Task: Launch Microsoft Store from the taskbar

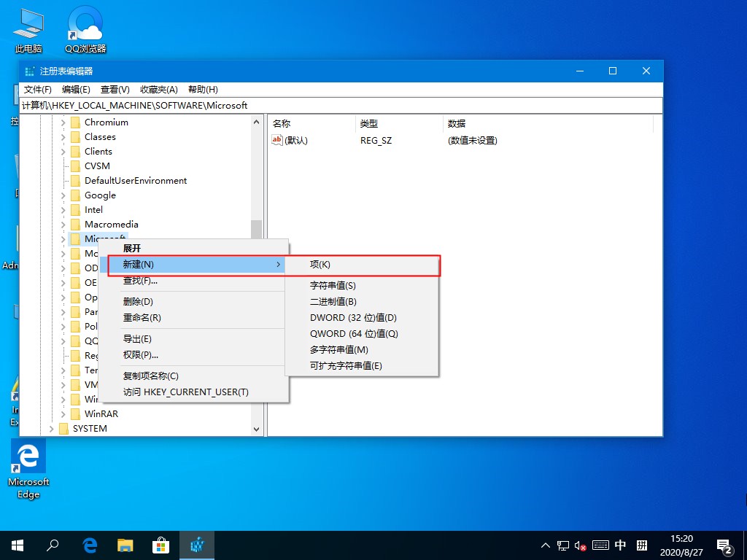Action: pyautogui.click(x=160, y=545)
